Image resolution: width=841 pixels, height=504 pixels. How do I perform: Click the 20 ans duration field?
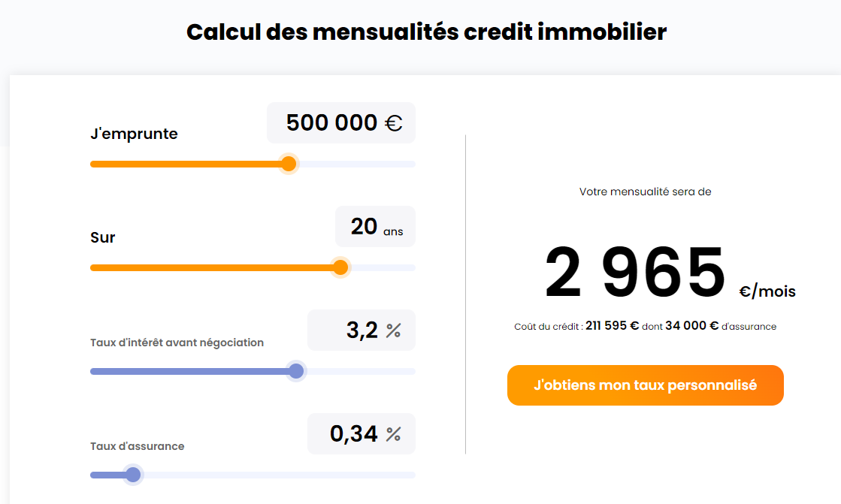click(375, 226)
